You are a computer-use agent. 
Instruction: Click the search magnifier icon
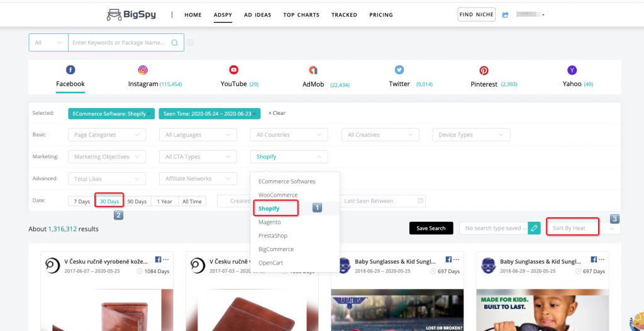coord(175,43)
